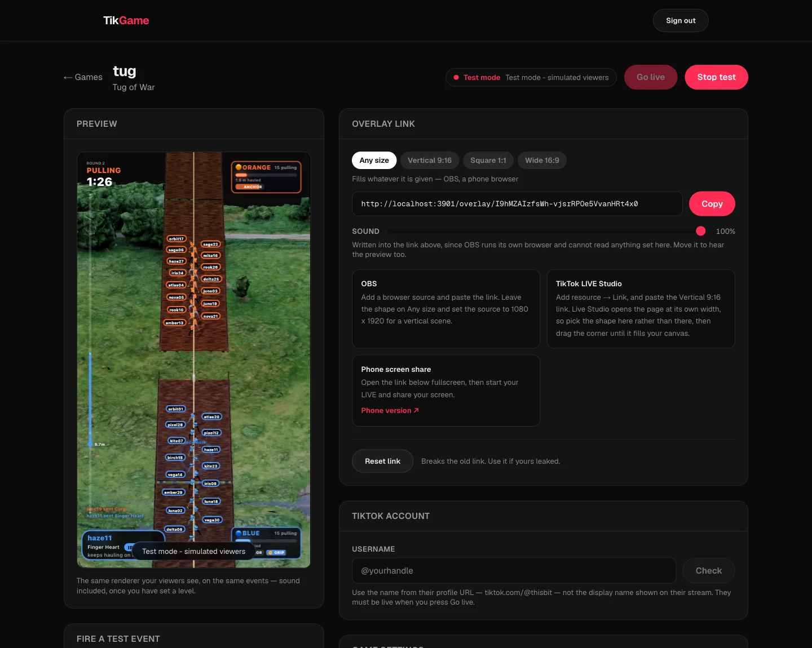
Task: Click the Go live button
Action: (651, 77)
